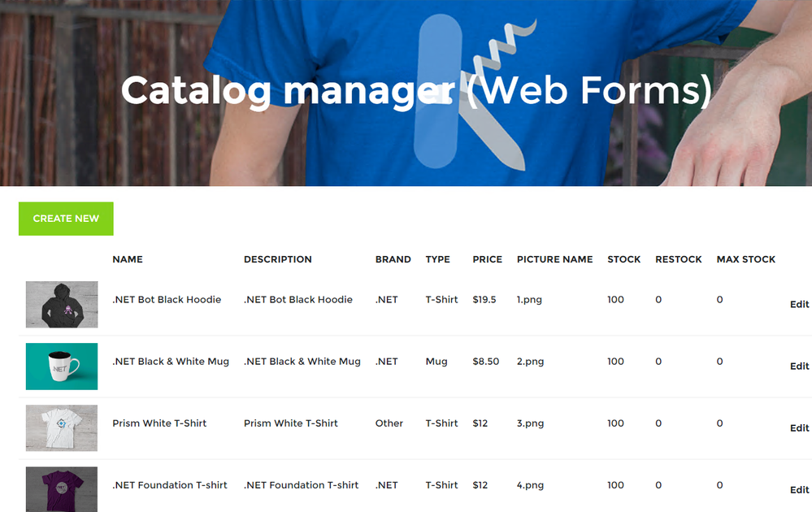This screenshot has width=812, height=512.
Task: Edit the Prism White T-Shirt row
Action: click(799, 428)
